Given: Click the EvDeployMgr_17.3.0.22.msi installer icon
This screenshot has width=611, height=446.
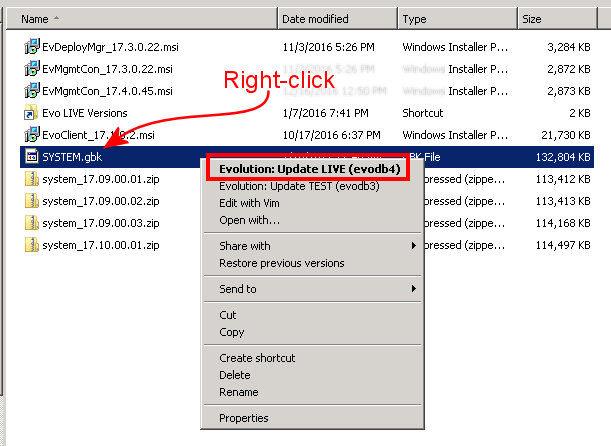Looking at the screenshot, I should click(31, 47).
